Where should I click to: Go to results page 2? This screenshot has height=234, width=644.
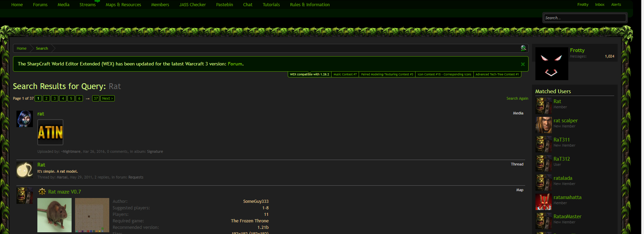pos(46,98)
